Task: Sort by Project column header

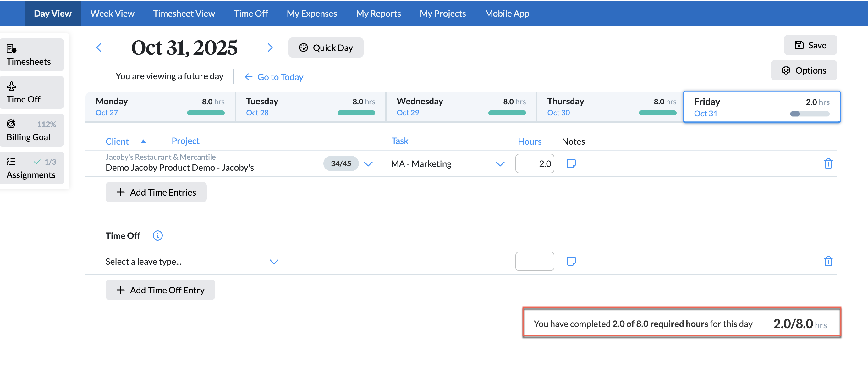Action: [185, 141]
